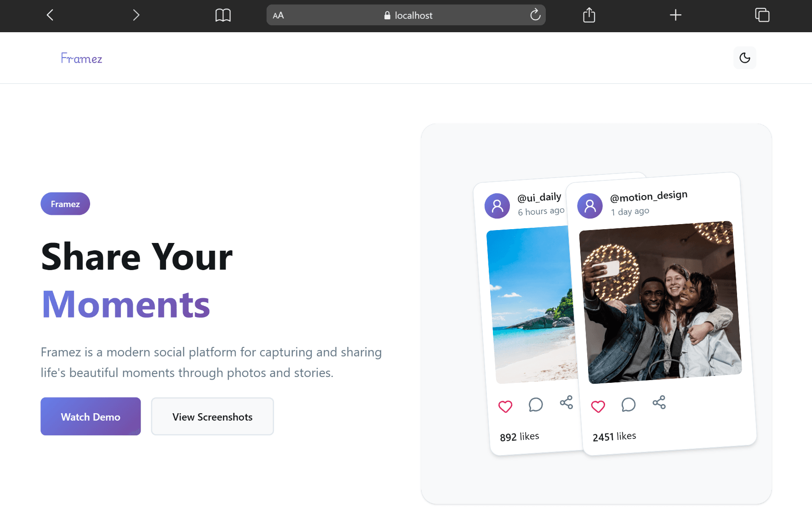The width and height of the screenshot is (812, 508).
Task: Reload the localhost page
Action: coord(535,15)
